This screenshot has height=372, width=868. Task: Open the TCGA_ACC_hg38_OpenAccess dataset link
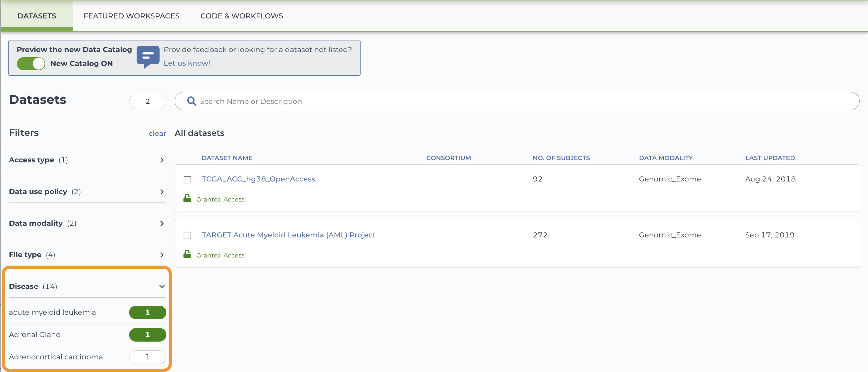pyautogui.click(x=258, y=179)
